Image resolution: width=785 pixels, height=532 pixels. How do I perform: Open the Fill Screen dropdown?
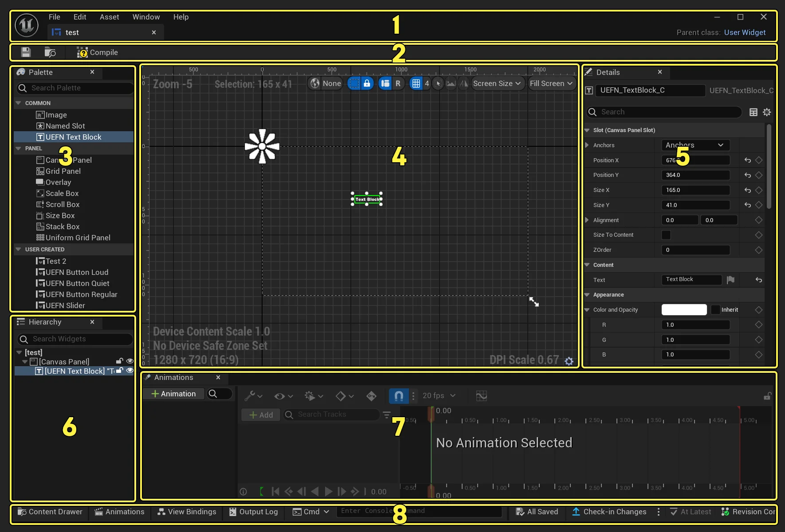pos(551,83)
